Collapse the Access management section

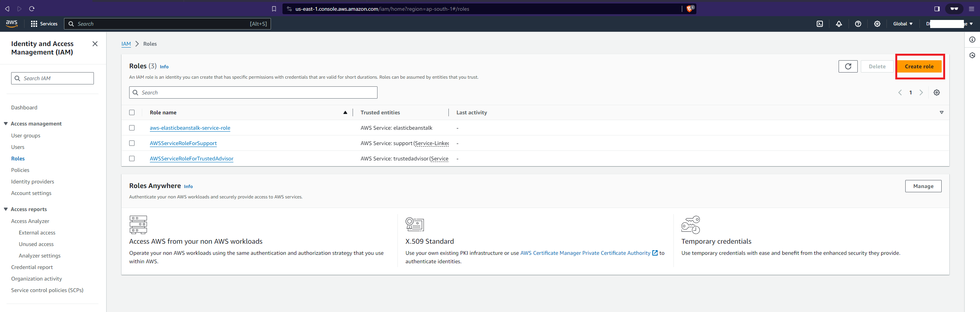tap(6, 124)
